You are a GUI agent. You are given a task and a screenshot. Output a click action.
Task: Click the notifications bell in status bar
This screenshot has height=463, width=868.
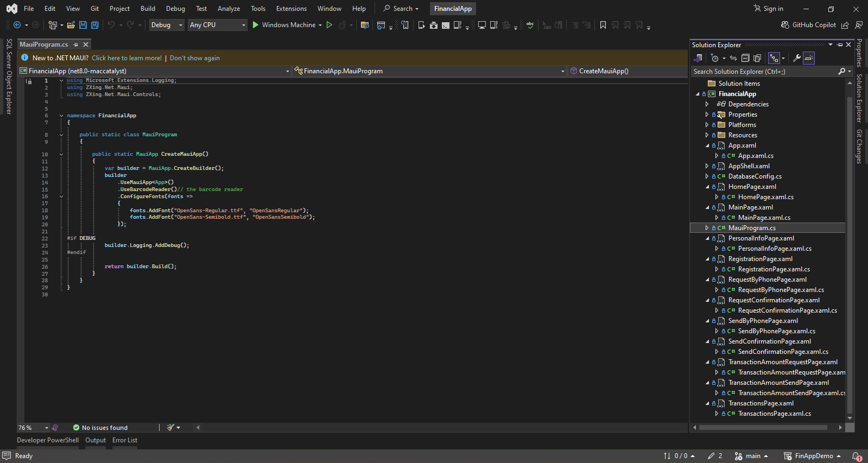click(857, 456)
